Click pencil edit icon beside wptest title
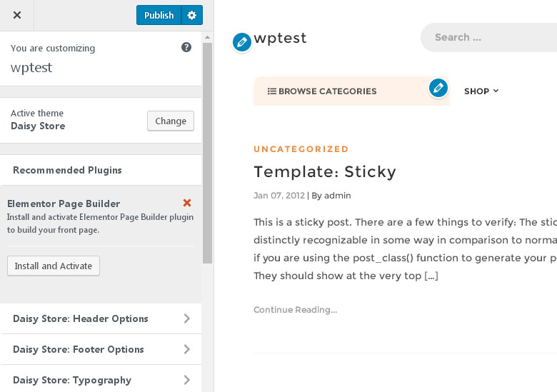Image resolution: width=557 pixels, height=392 pixels. 242,42
